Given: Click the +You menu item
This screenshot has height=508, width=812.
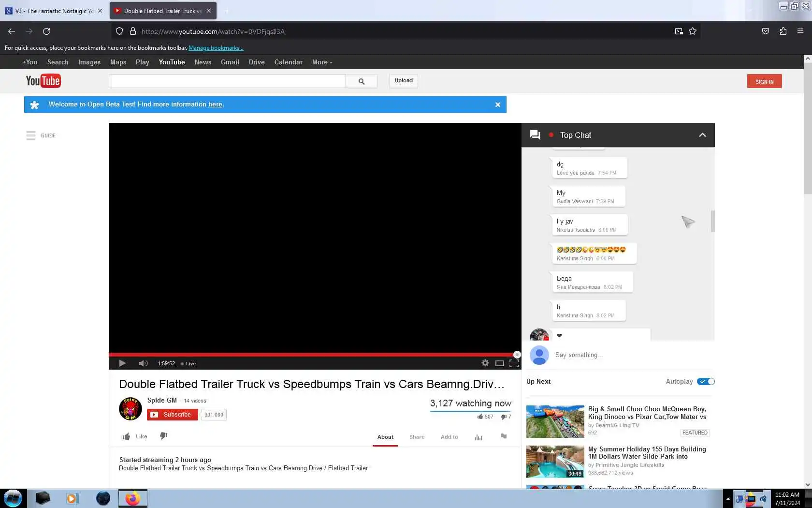Looking at the screenshot, I should 29,62.
